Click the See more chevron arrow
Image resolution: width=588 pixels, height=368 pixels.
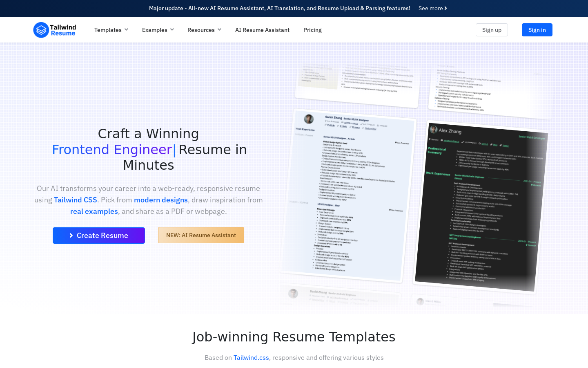coord(446,8)
